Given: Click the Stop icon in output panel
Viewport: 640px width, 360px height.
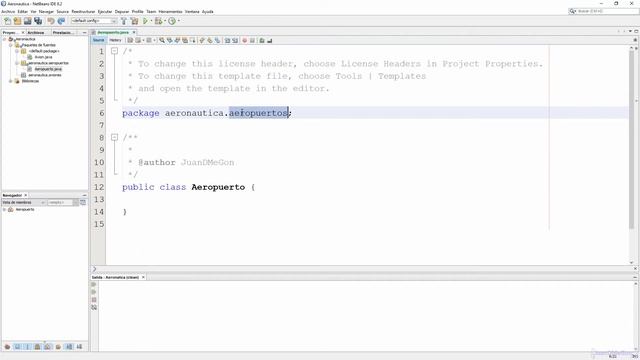Looking at the screenshot, I should pyautogui.click(x=94, y=300).
